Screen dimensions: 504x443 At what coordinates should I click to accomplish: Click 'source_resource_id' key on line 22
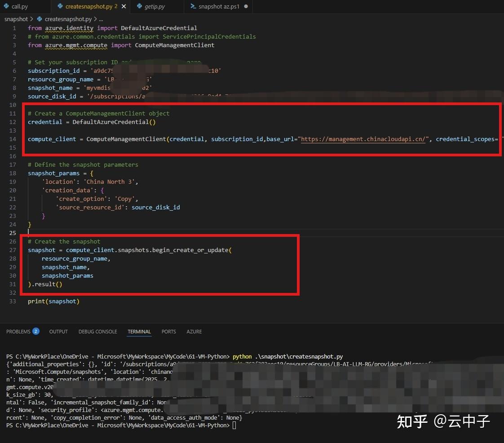tap(90, 208)
